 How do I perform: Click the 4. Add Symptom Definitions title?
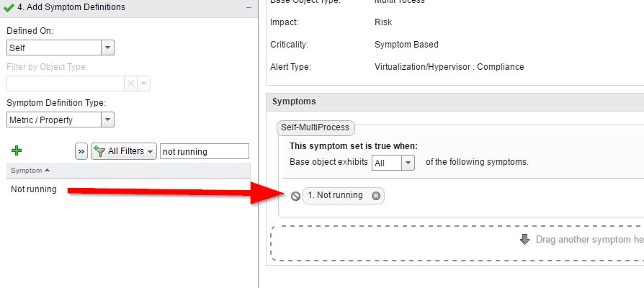(x=71, y=7)
